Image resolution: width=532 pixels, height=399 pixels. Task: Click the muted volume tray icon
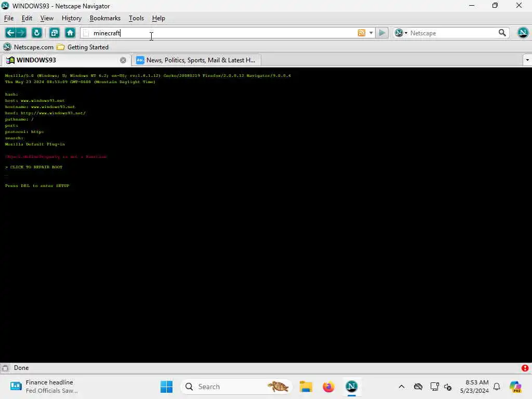(448, 387)
